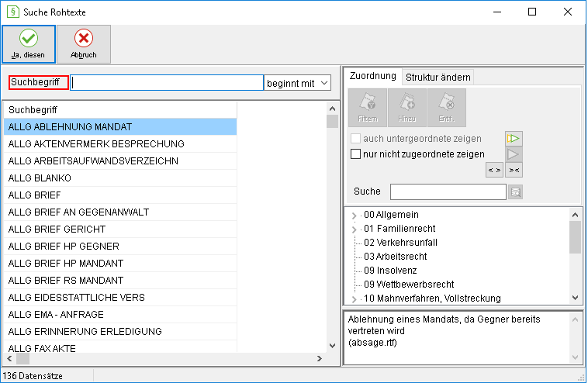This screenshot has width=588, height=383.
Task: Switch to the Zuordnung tab
Action: coord(373,76)
